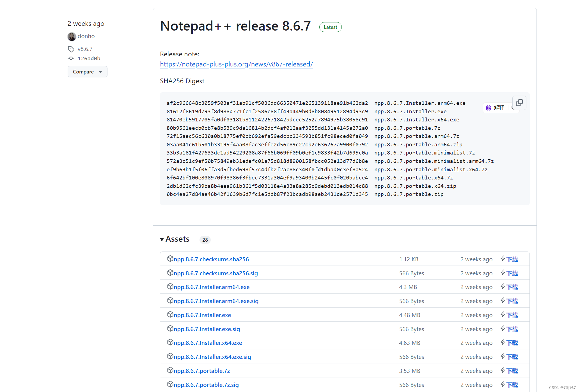Screen dimensions: 580x392
Task: Click the Latest release badge
Action: (x=330, y=27)
